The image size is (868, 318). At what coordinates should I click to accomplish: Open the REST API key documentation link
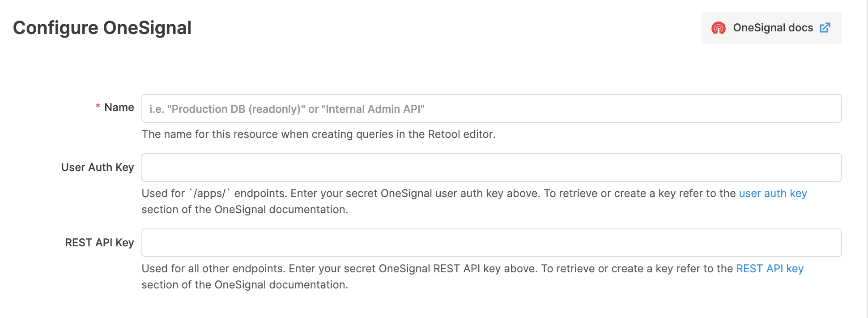click(x=770, y=269)
